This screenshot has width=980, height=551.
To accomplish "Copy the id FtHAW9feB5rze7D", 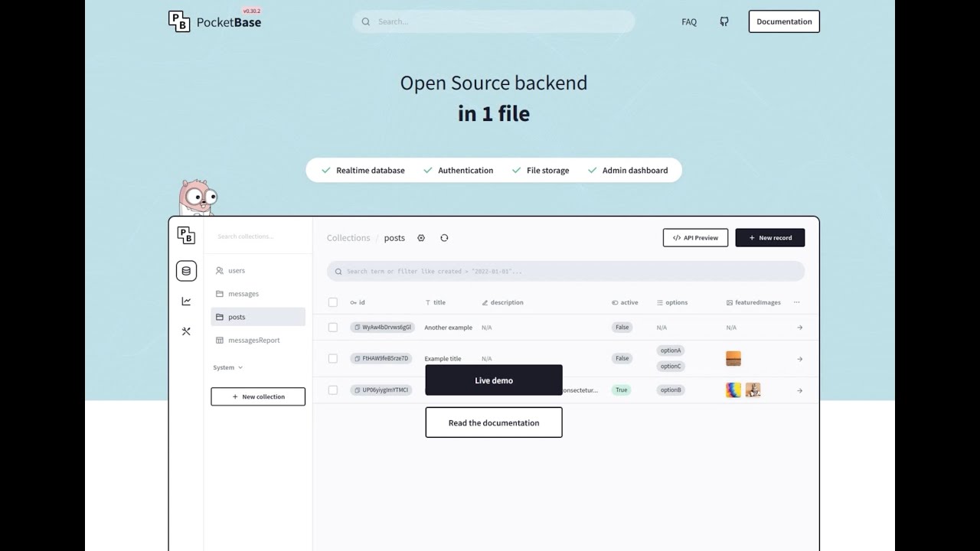I will (x=358, y=358).
